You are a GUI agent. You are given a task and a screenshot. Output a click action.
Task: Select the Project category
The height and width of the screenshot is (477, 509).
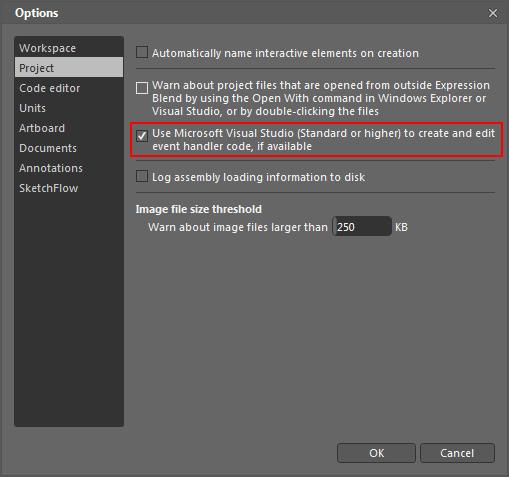pyautogui.click(x=69, y=68)
